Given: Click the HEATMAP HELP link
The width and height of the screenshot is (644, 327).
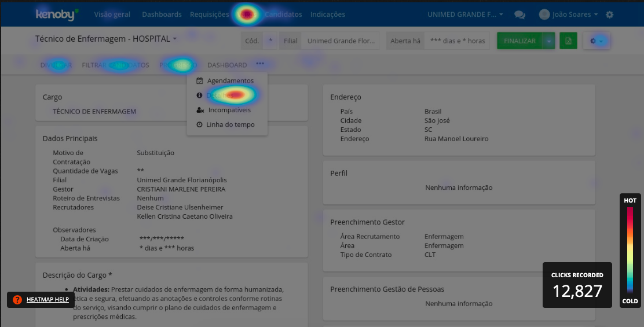Looking at the screenshot, I should 47,300.
